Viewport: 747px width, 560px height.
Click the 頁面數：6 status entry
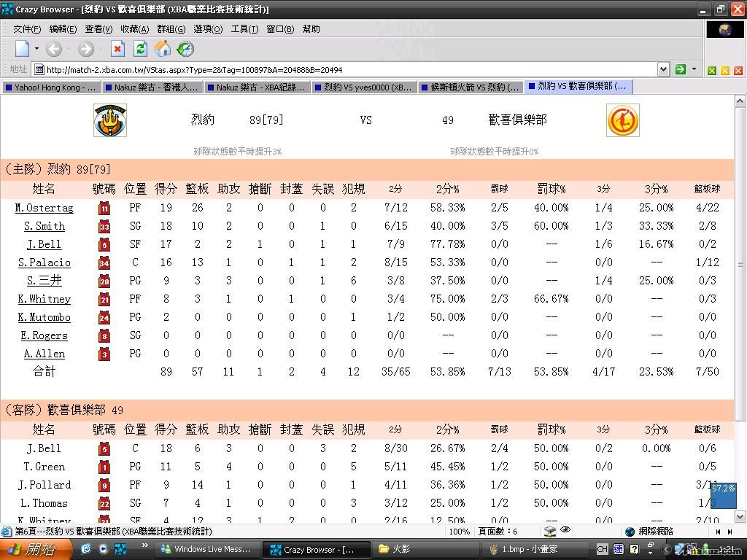[498, 532]
